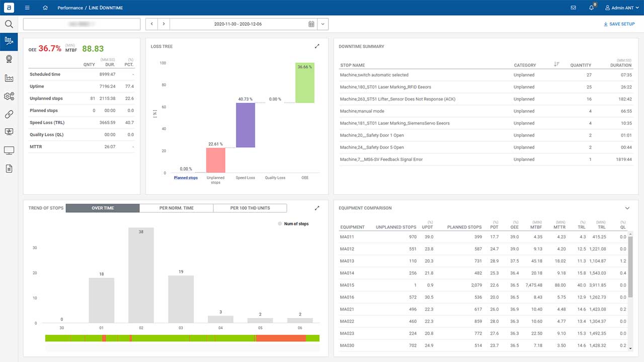Open the gears settings sidebar icon
This screenshot has height=362, width=644.
pyautogui.click(x=9, y=96)
